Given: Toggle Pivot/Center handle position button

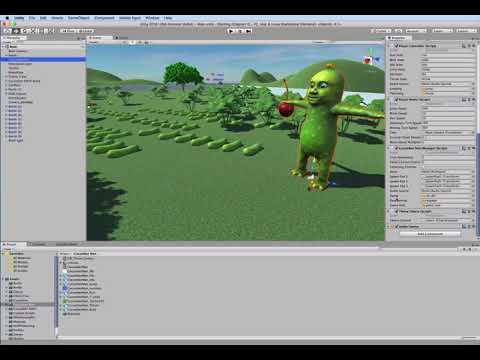Looking at the screenshot, I should 69,31.
